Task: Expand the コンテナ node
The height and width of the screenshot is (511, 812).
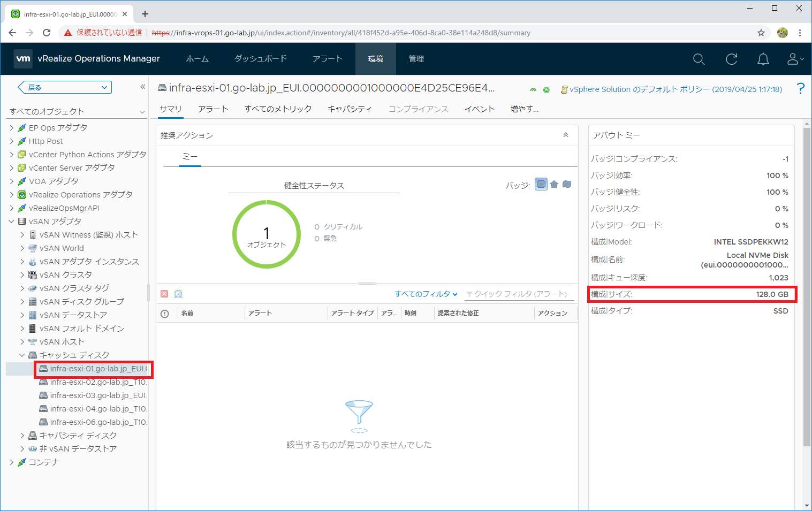Action: coord(11,462)
